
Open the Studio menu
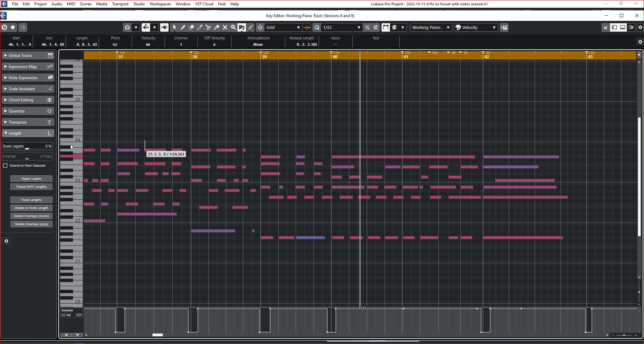click(139, 4)
